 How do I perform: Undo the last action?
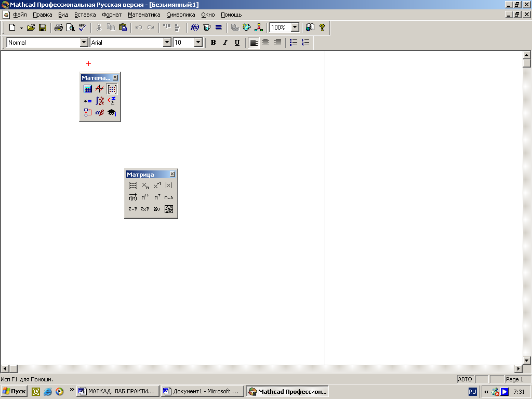point(138,28)
